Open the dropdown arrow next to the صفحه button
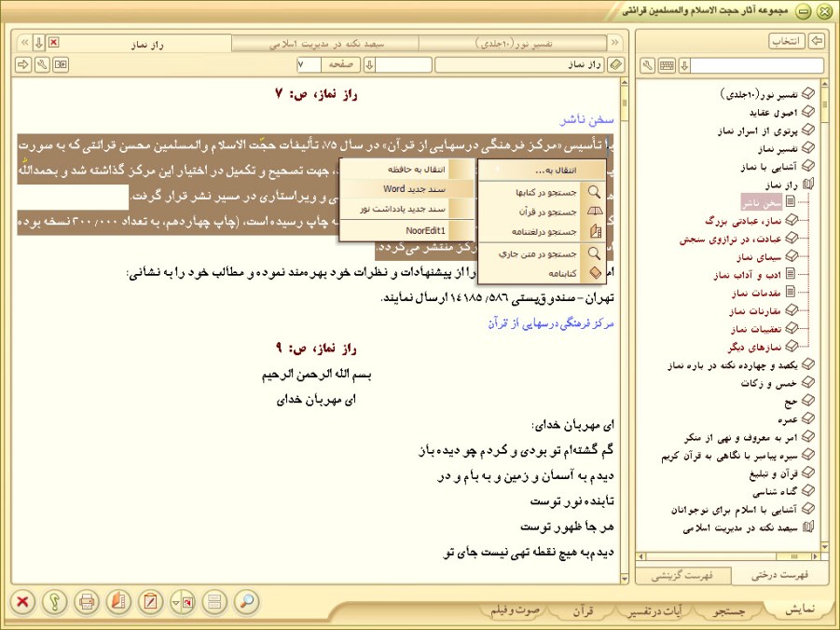 (x=369, y=65)
